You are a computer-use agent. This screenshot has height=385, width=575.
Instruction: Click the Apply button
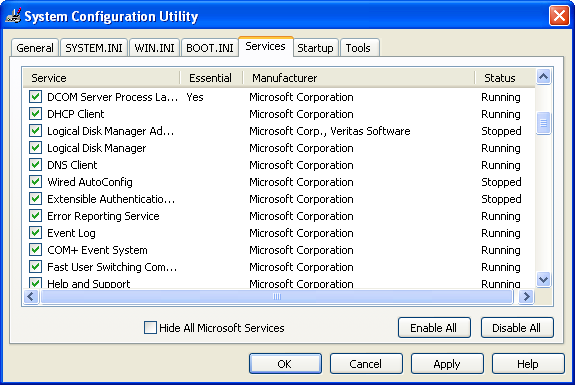point(447,364)
